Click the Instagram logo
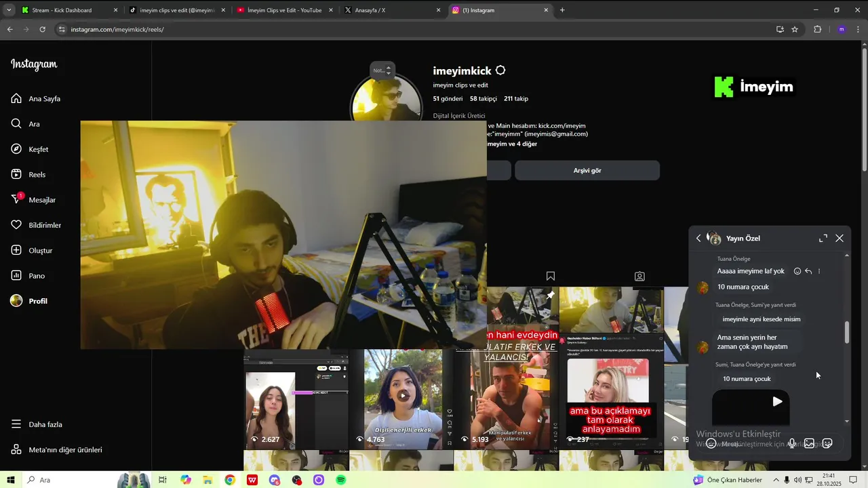 coord(34,64)
